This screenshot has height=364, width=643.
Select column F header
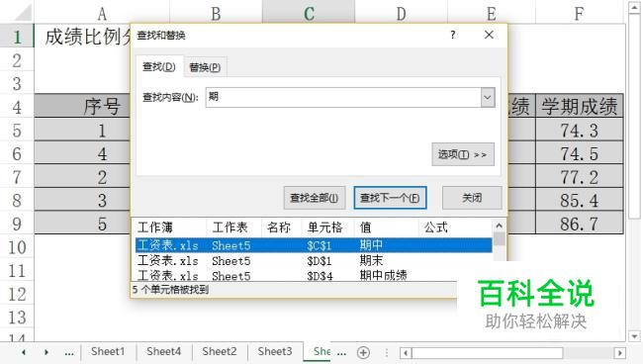coord(579,14)
